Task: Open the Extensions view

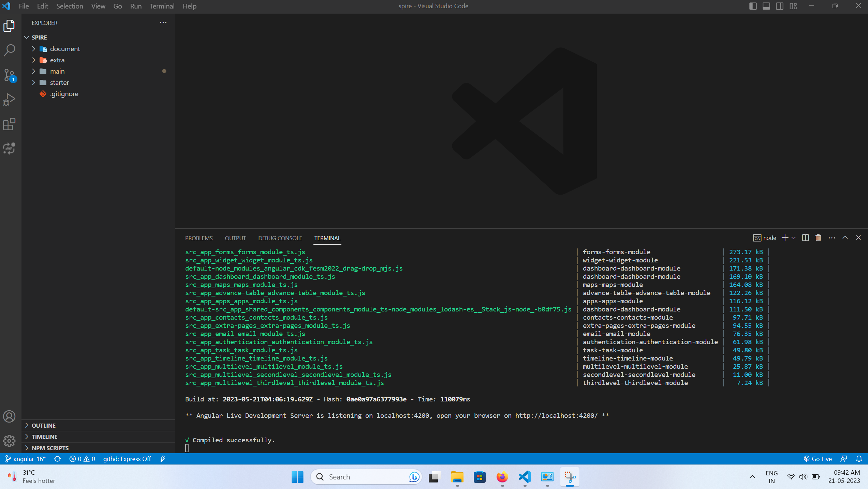Action: (x=9, y=124)
